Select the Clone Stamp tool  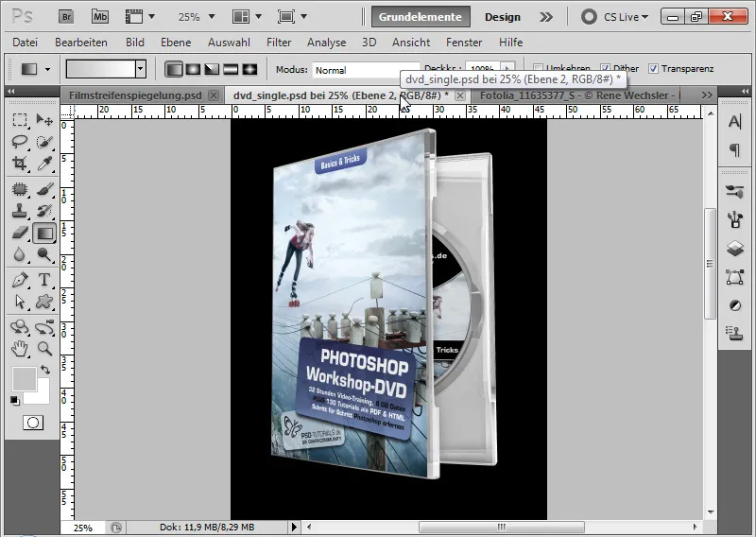pyautogui.click(x=20, y=211)
